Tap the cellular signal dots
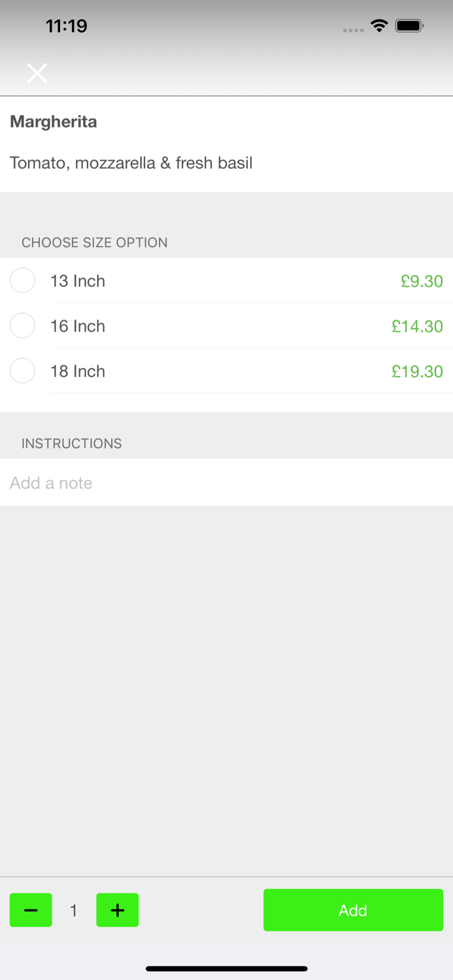This screenshot has width=453, height=980. click(353, 30)
